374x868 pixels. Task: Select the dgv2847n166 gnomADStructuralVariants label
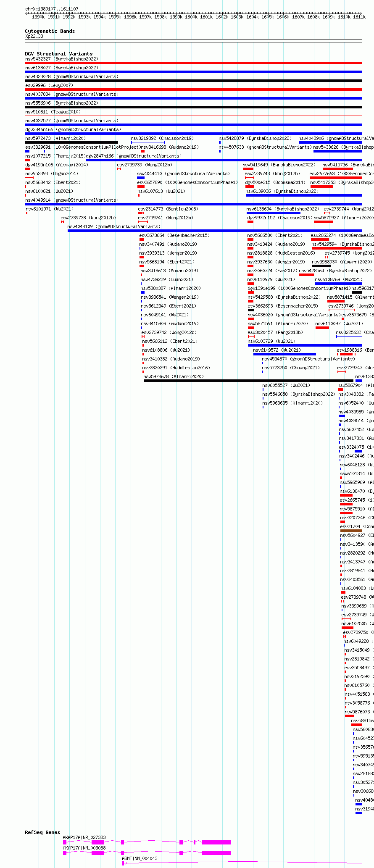point(134,156)
